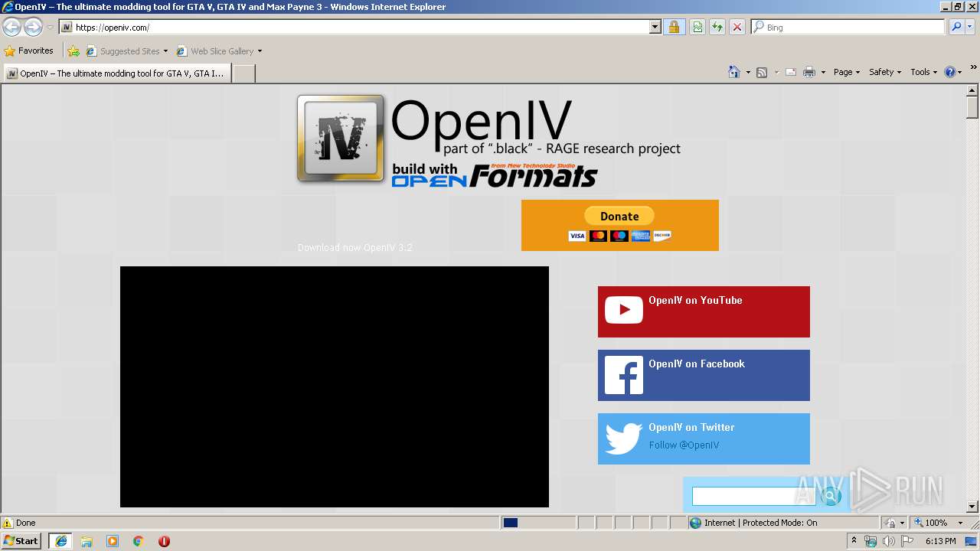980x551 pixels.
Task: Open OpenIV on YouTube link
Action: 695,300
